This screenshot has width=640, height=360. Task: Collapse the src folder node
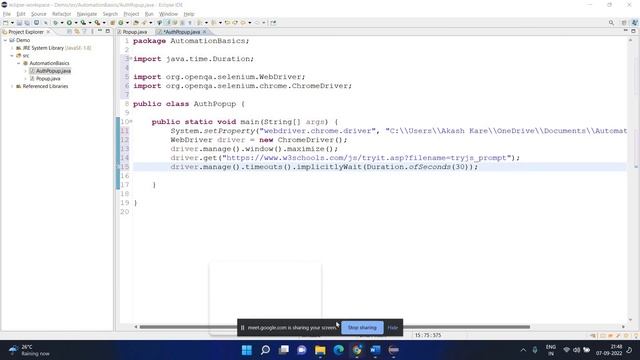pyautogui.click(x=12, y=56)
